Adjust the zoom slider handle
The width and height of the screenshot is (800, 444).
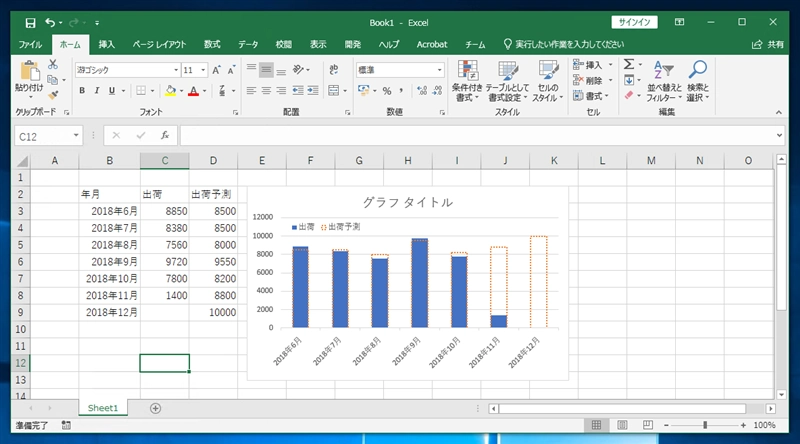click(705, 425)
